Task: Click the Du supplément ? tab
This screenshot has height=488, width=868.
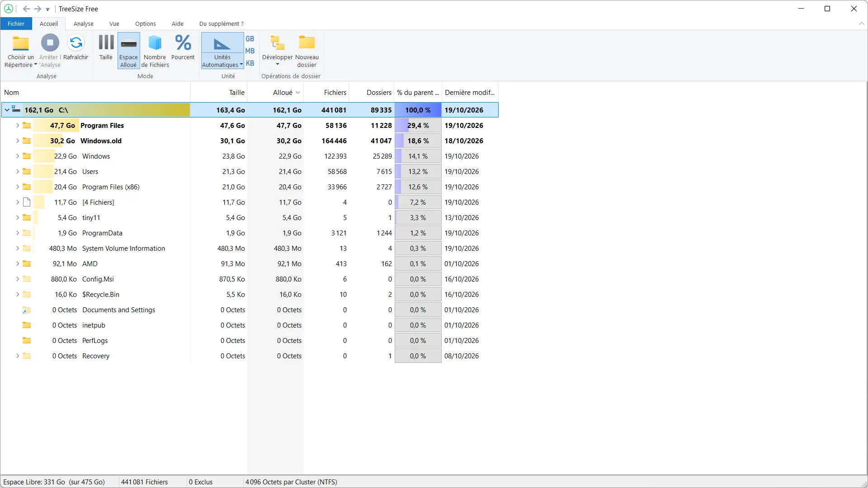Action: click(222, 23)
